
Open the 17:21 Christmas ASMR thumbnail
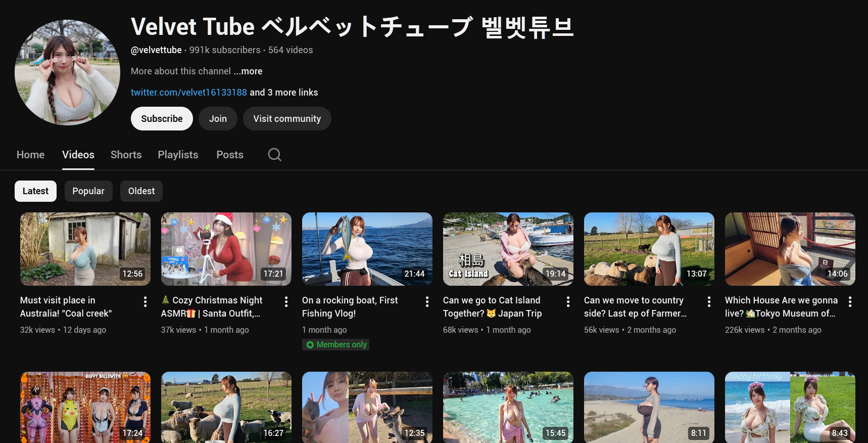point(226,249)
